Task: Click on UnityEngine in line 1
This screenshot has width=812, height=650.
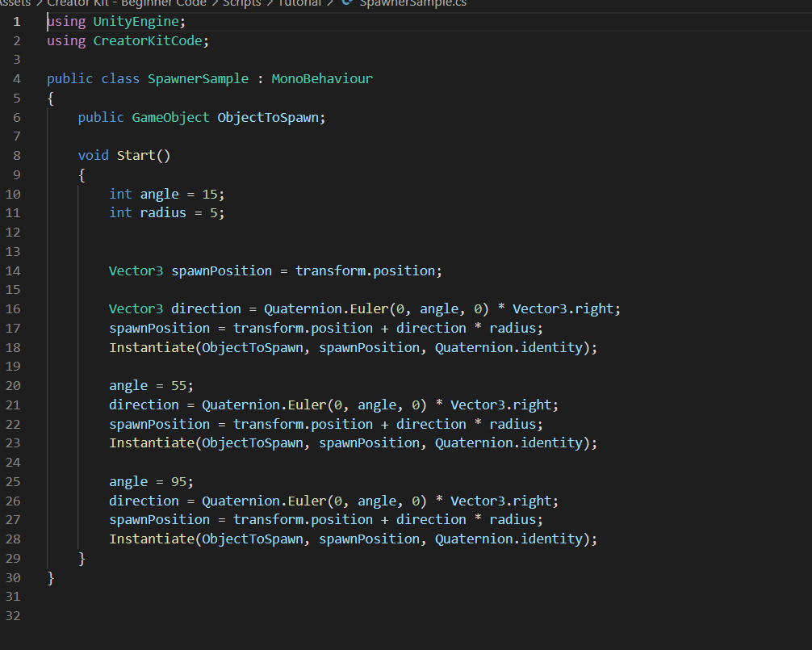Action: click(136, 21)
